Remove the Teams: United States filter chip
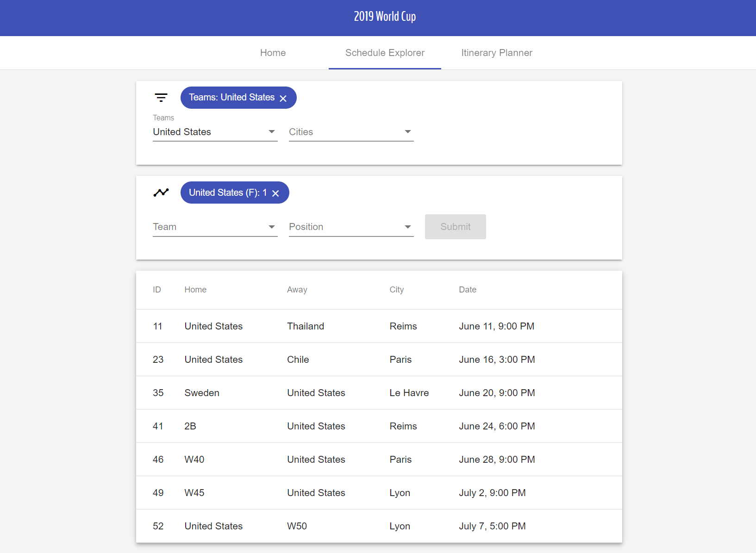 click(x=283, y=98)
